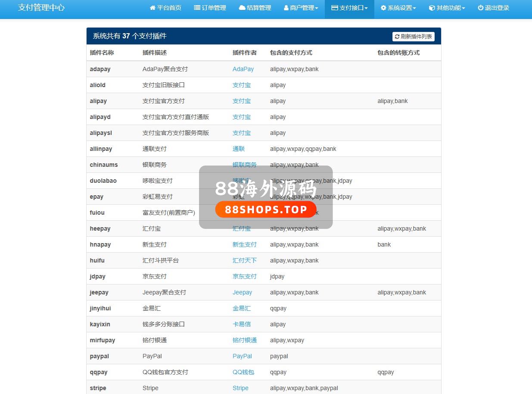The width and height of the screenshot is (532, 394).
Task: Click the cloud icon beside 结算管理
Action: (242, 8)
